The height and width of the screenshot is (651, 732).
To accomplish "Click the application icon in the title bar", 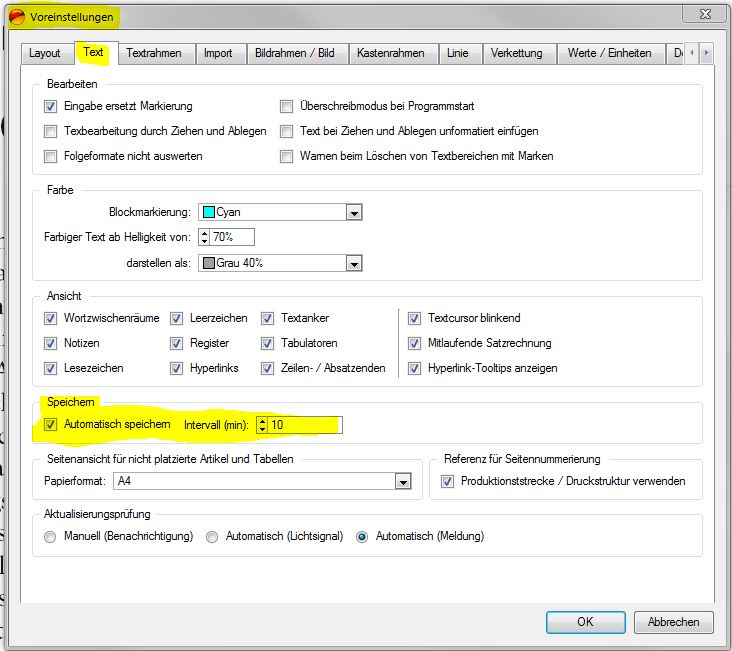I will coord(16,16).
